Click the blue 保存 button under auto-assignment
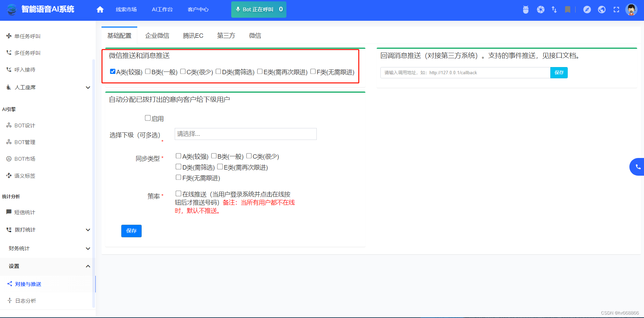This screenshot has height=318, width=644. 131,231
